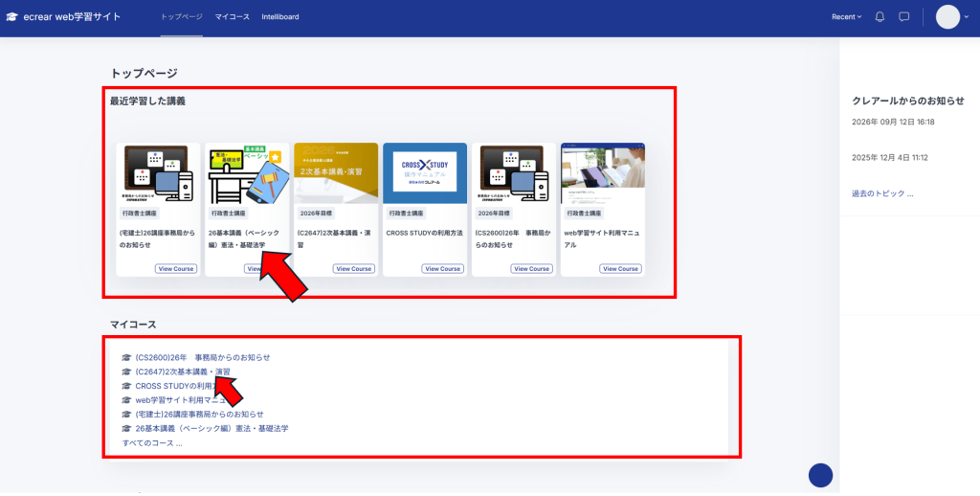Open 26基本講義(ベーシック編)憲法・基礎法学 list link
980x496 pixels.
pyautogui.click(x=212, y=428)
